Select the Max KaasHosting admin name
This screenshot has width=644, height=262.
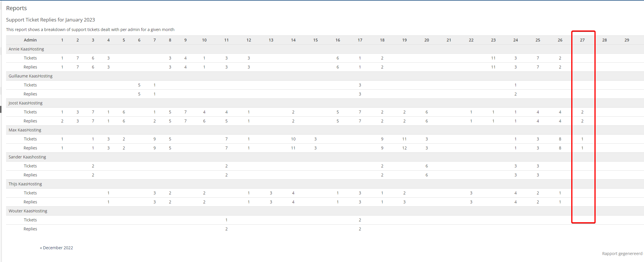tap(25, 130)
